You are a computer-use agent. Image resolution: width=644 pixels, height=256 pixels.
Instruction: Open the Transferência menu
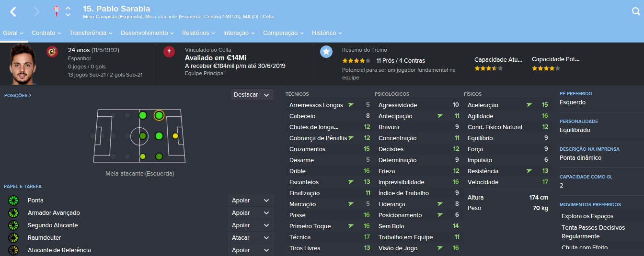click(91, 33)
